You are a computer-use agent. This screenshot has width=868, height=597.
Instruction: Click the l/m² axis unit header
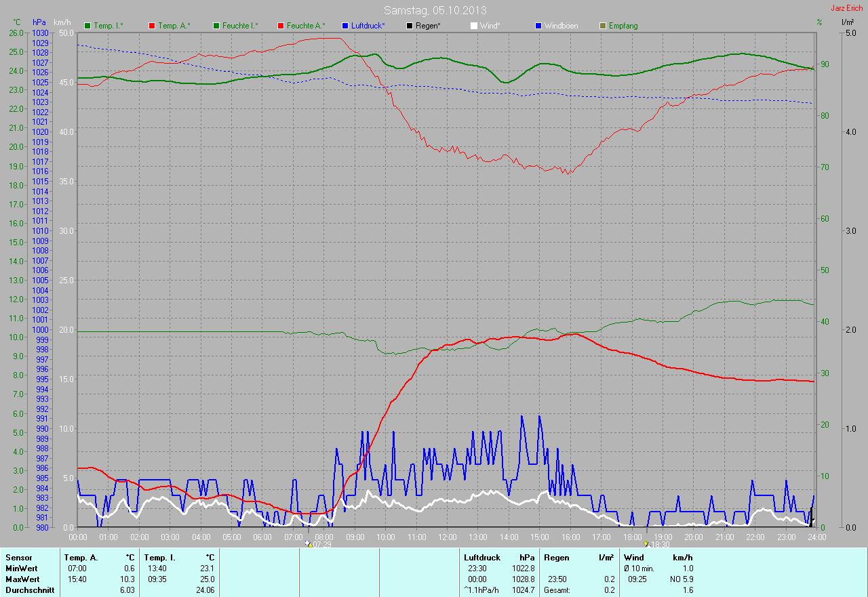pyautogui.click(x=848, y=22)
